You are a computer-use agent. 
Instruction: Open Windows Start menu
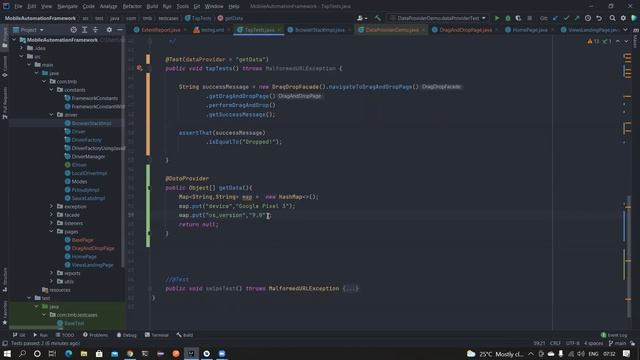[7, 353]
